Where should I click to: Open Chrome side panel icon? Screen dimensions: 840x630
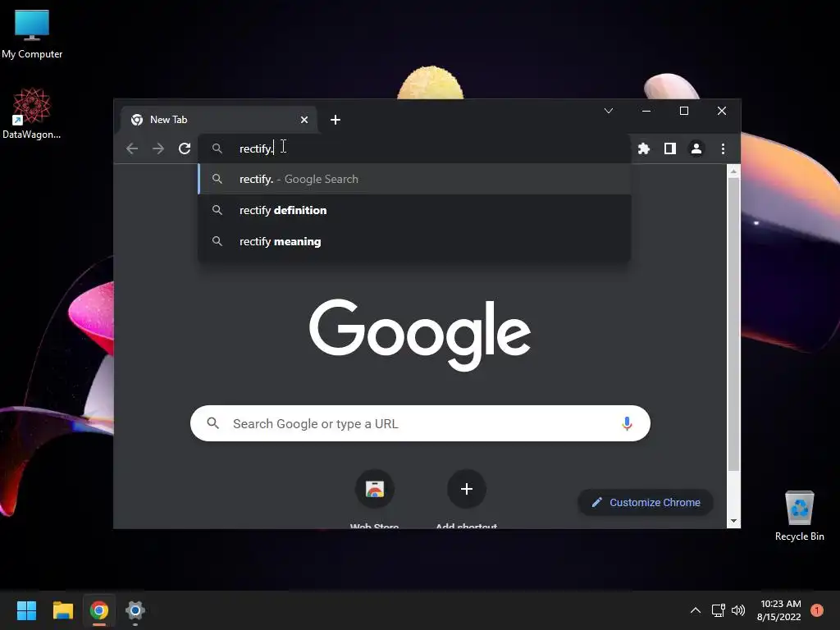(x=669, y=148)
